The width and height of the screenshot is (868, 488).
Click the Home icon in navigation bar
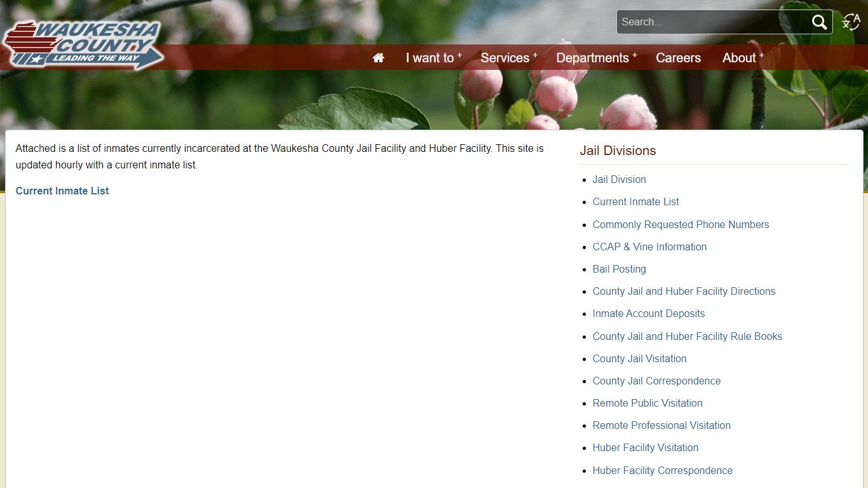[x=378, y=58]
